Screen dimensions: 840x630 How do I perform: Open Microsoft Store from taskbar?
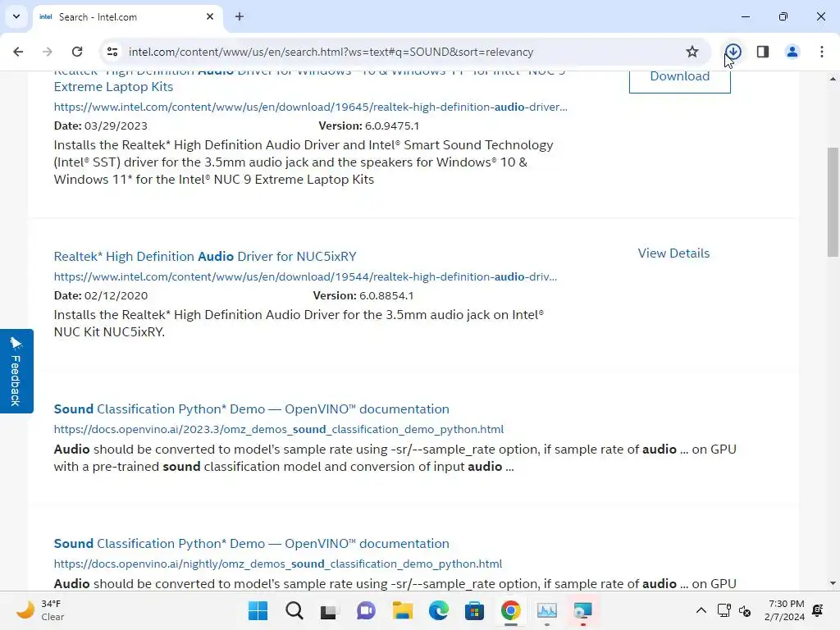coord(474,610)
